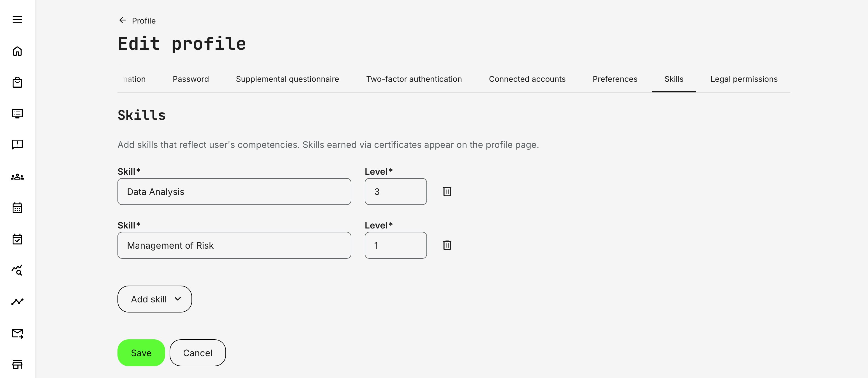This screenshot has width=868, height=378.
Task: Switch to the Connected accounts tab
Action: pos(527,79)
